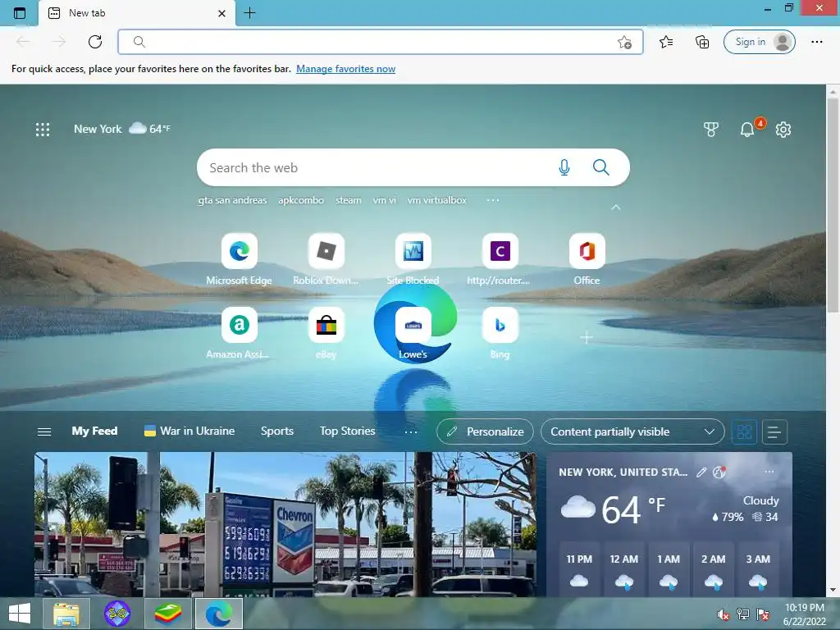
Task: Click New York weather summary at top
Action: click(x=121, y=129)
